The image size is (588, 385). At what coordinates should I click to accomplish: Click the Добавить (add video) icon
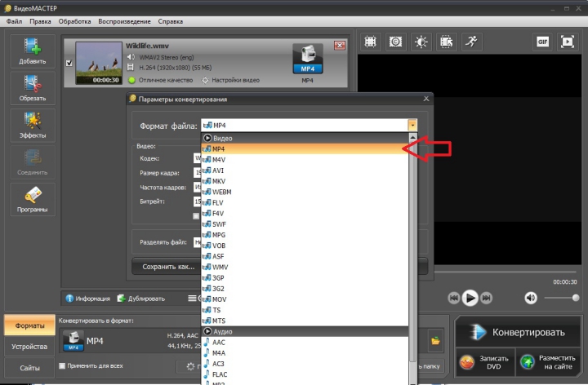click(x=33, y=51)
